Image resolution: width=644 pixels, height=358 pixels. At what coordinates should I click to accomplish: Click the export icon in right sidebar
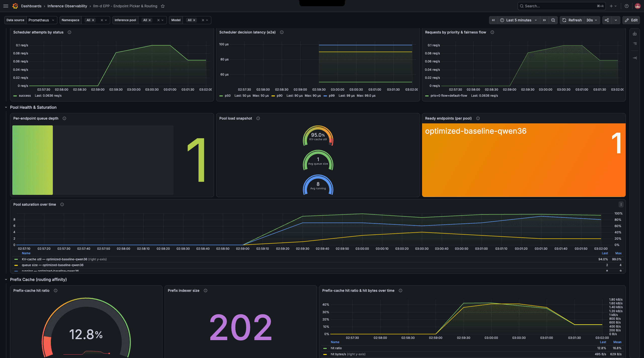coord(635,34)
